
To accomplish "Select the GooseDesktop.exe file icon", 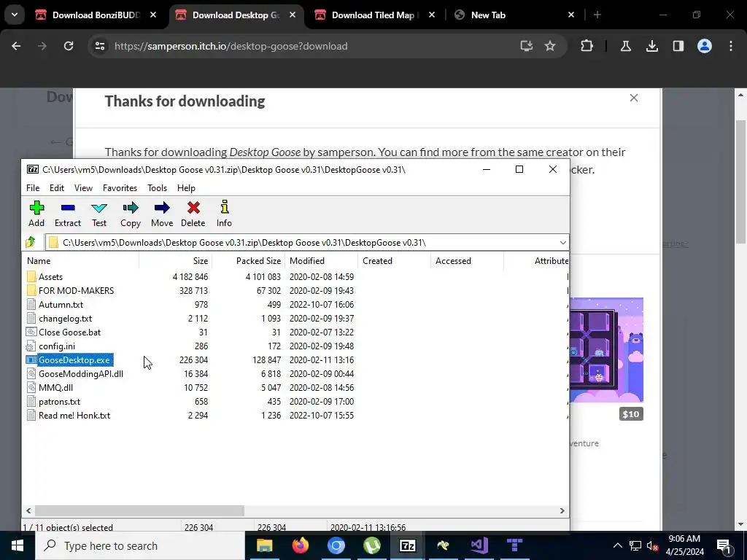I will pyautogui.click(x=31, y=360).
